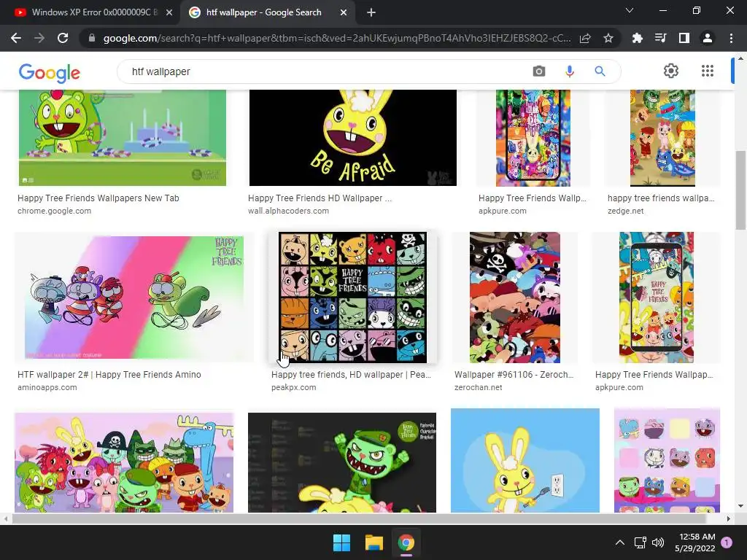Viewport: 747px width, 560px height.
Task: Open Happy Tree Friends HD Wallpaper link
Action: click(320, 198)
